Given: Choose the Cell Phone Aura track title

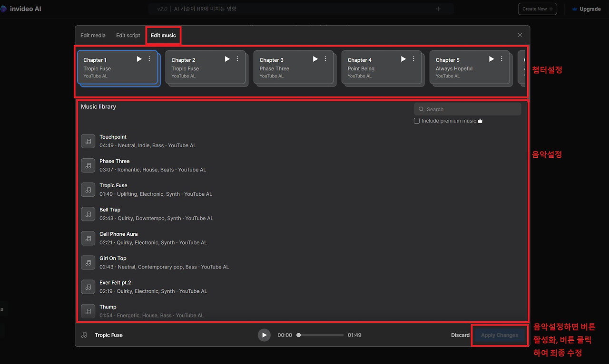Looking at the screenshot, I should point(118,234).
